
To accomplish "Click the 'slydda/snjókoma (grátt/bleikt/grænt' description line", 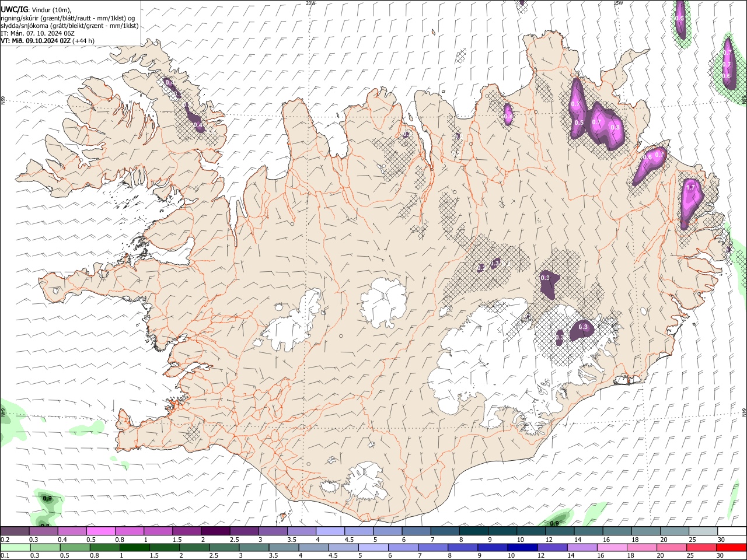I will click(x=69, y=26).
